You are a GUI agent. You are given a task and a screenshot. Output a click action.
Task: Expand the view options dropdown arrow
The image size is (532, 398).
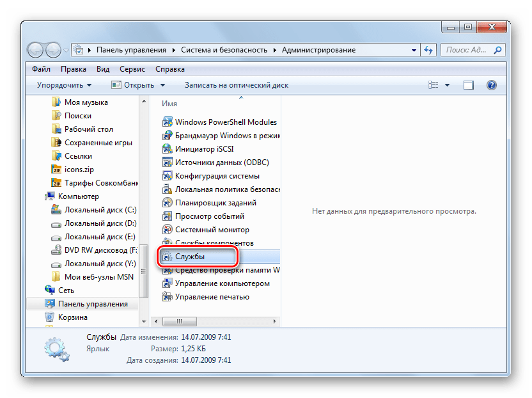click(448, 85)
